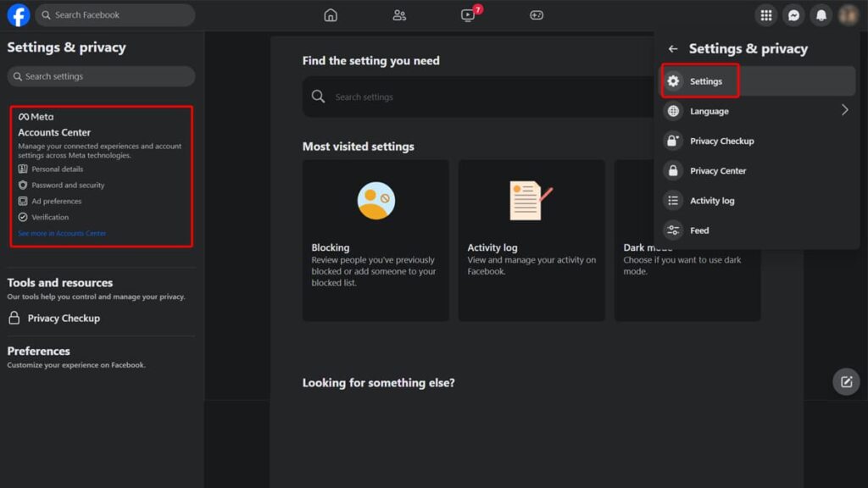Viewport: 868px width, 488px height.
Task: Open Messenger from the top bar
Action: 793,14
